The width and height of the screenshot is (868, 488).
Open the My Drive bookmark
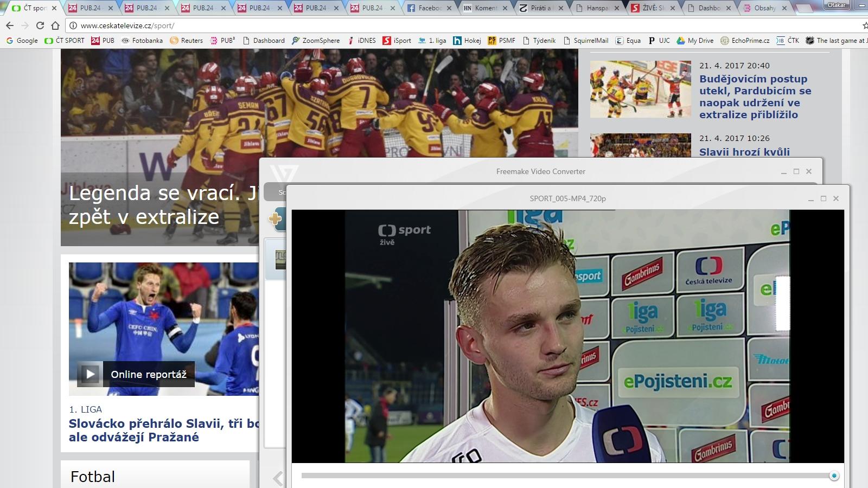(695, 41)
